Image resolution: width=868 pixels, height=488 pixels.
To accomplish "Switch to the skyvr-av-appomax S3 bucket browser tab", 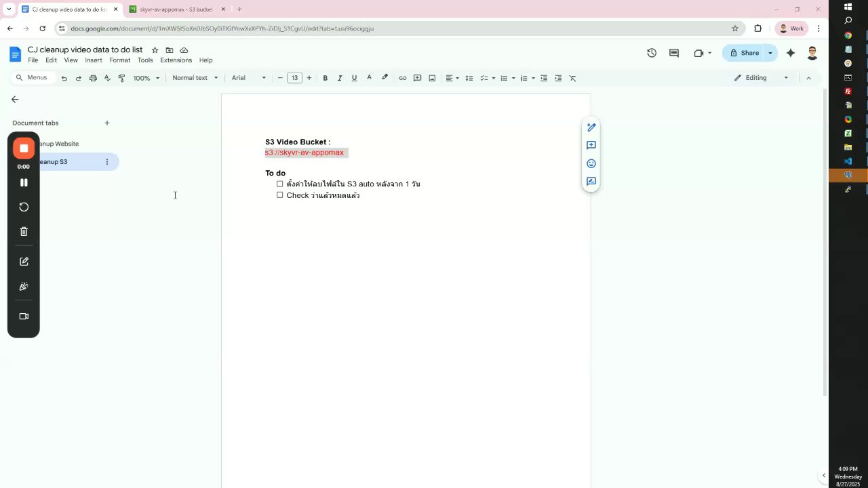I will (x=176, y=9).
